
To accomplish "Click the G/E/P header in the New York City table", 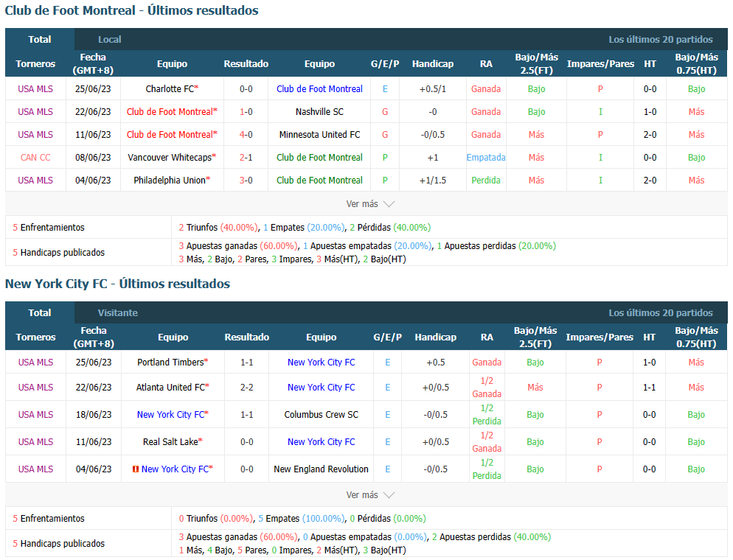I will tap(388, 337).
